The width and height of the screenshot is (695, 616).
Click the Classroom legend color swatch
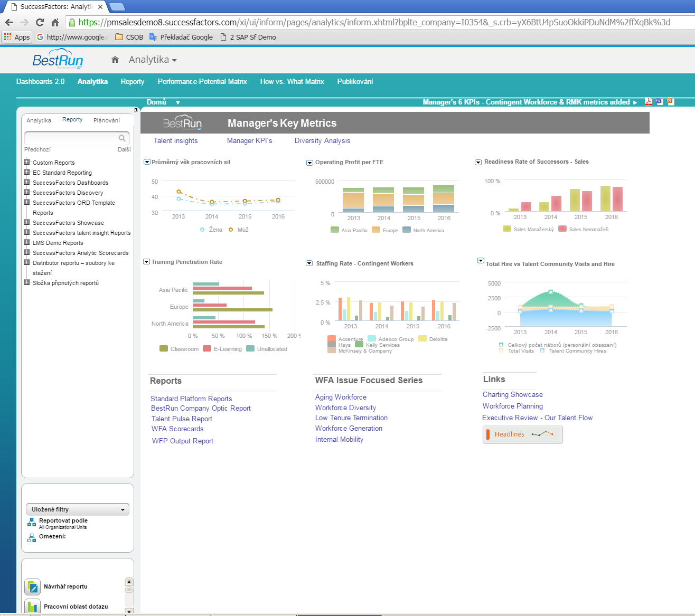click(x=164, y=348)
